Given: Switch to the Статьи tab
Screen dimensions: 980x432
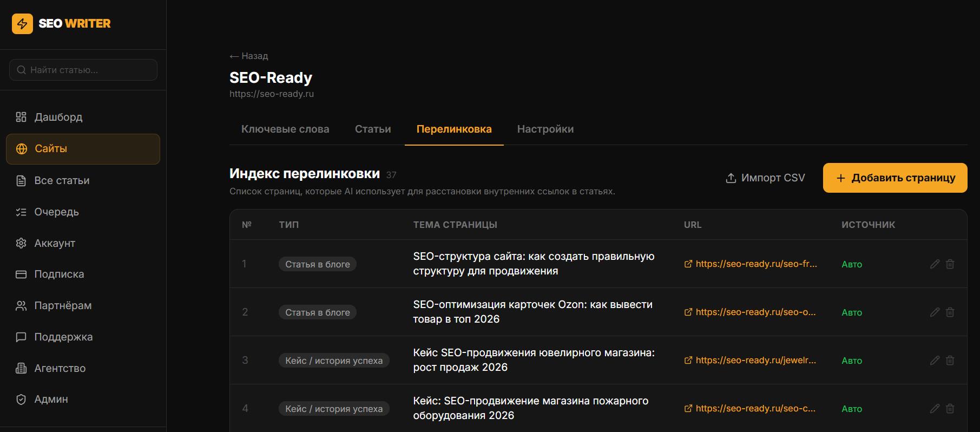Looking at the screenshot, I should [373, 129].
